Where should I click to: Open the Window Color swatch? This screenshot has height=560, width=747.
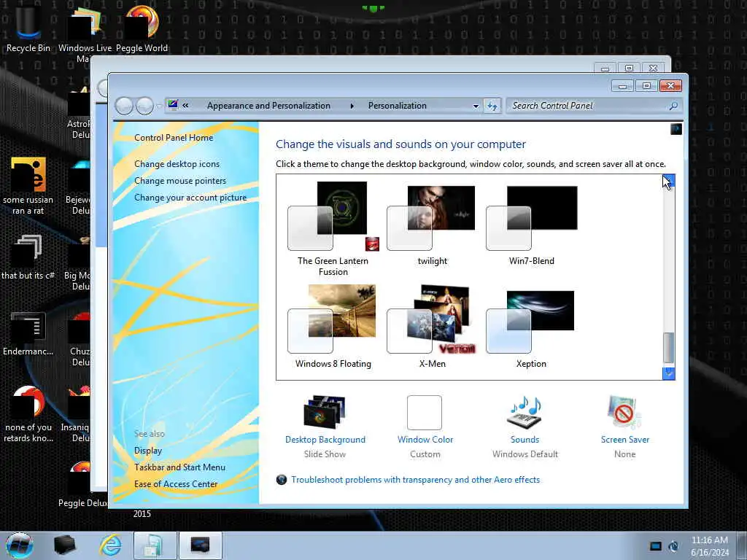point(425,413)
